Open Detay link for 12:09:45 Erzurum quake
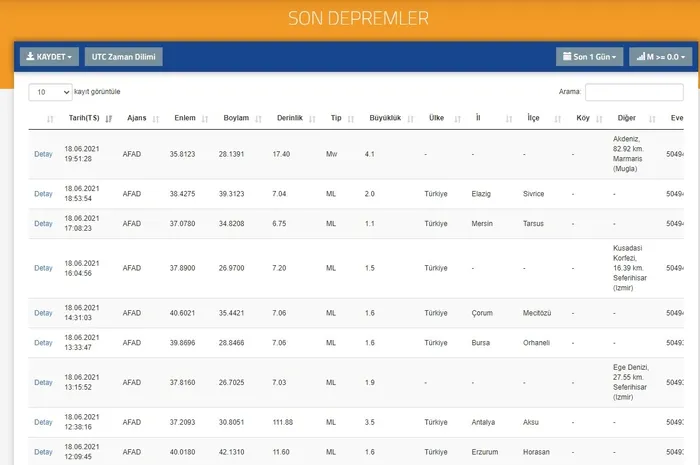The height and width of the screenshot is (465, 700). 43,452
